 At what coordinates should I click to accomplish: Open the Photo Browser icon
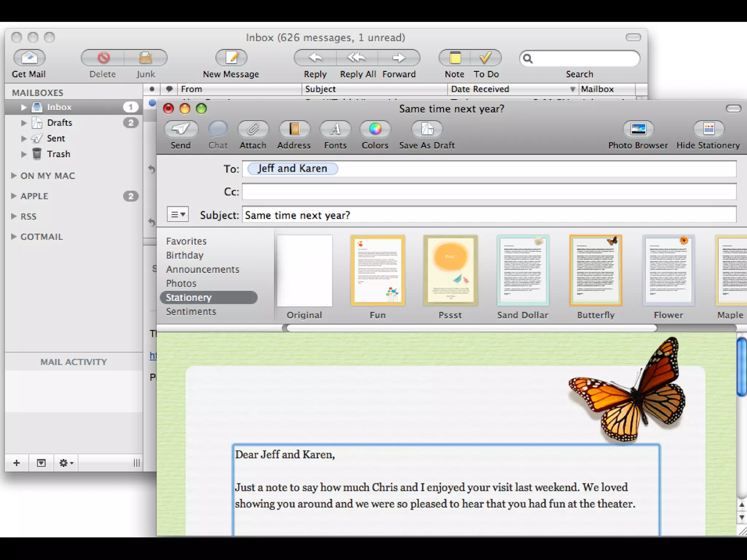[638, 129]
